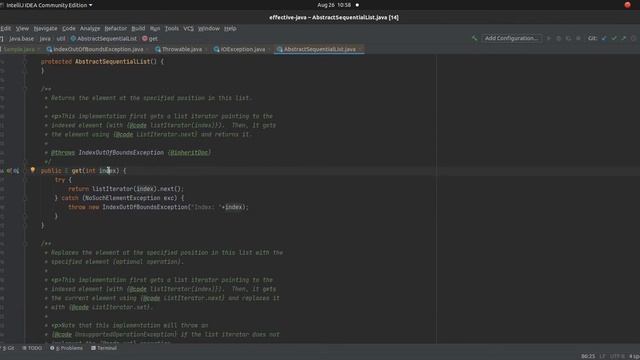This screenshot has width=640, height=360.
Task: Click the AbstractSequentialList class breadcrumb icon
Action: pos(73,38)
